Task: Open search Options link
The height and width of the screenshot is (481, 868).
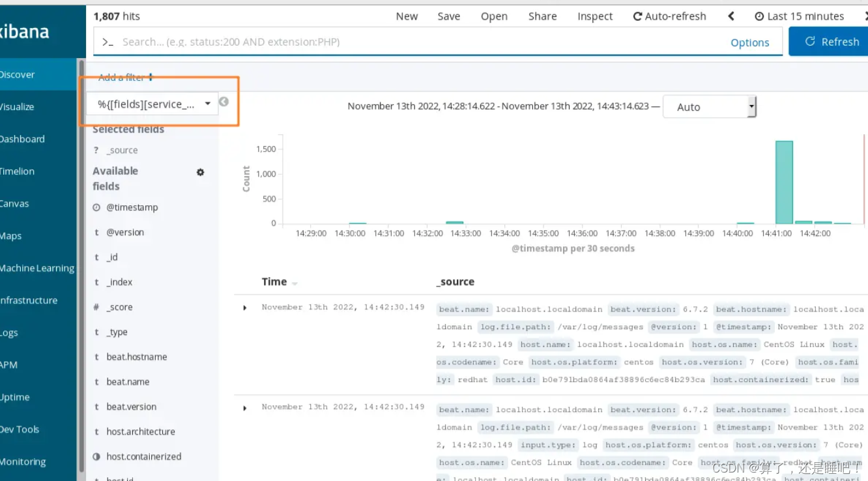Action: (x=749, y=42)
